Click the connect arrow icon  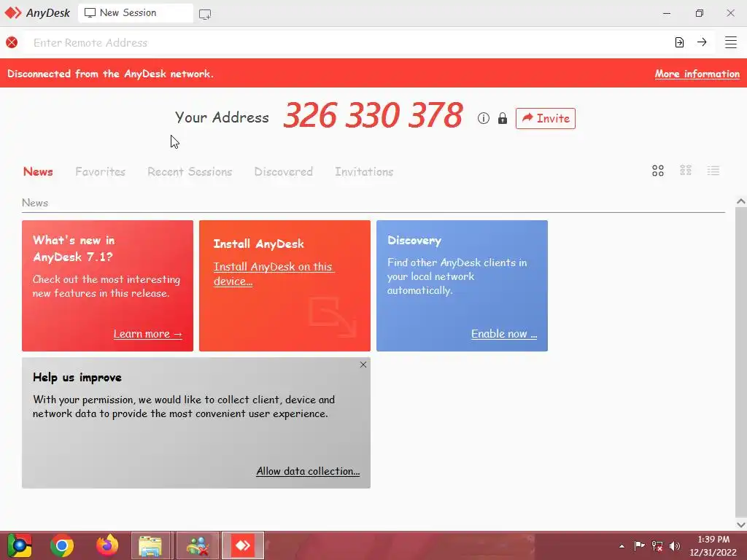[702, 42]
